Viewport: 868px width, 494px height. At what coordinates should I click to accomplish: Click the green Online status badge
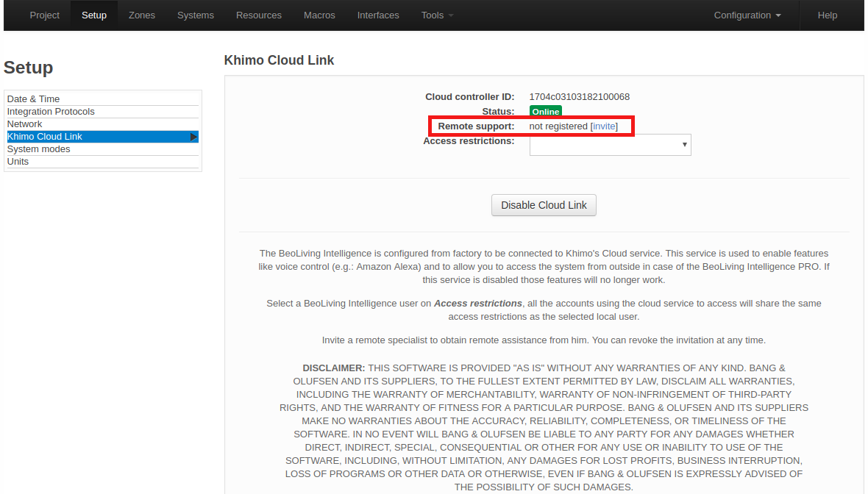(x=546, y=112)
